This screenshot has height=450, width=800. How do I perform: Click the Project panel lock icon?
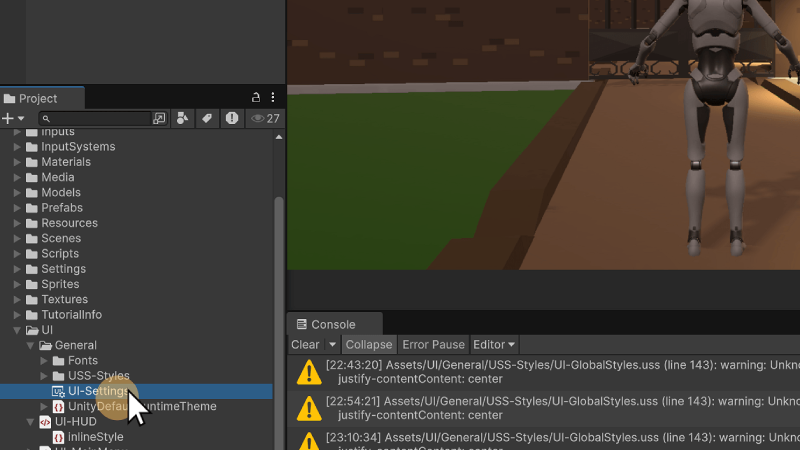pyautogui.click(x=256, y=97)
